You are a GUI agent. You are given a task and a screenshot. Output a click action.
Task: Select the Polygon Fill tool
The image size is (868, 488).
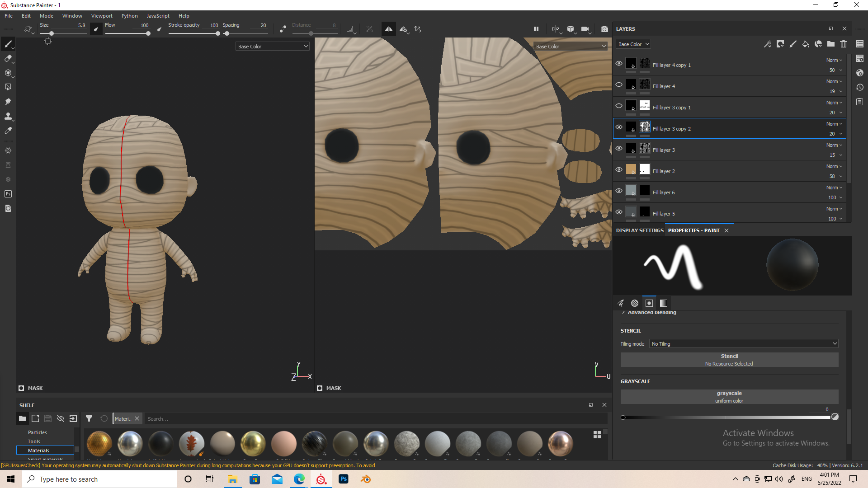8,87
